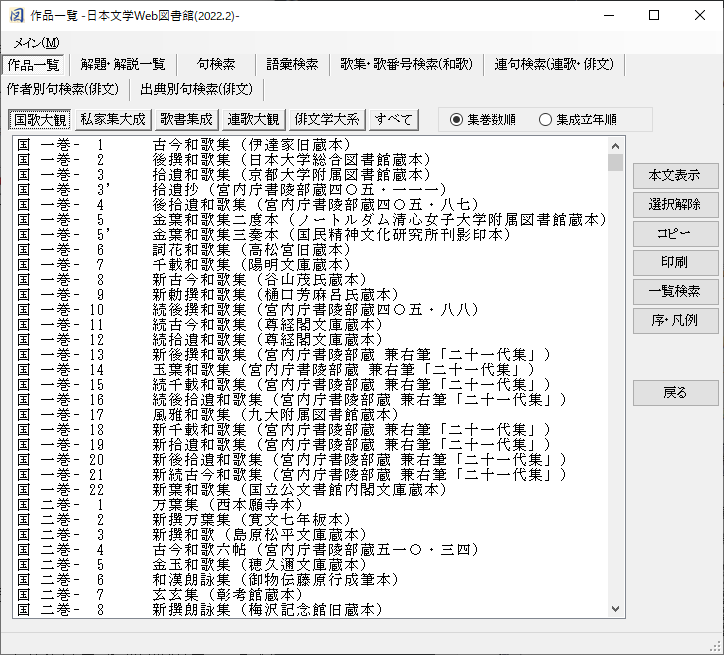Select the 続後撰和歌集 row

(310, 310)
